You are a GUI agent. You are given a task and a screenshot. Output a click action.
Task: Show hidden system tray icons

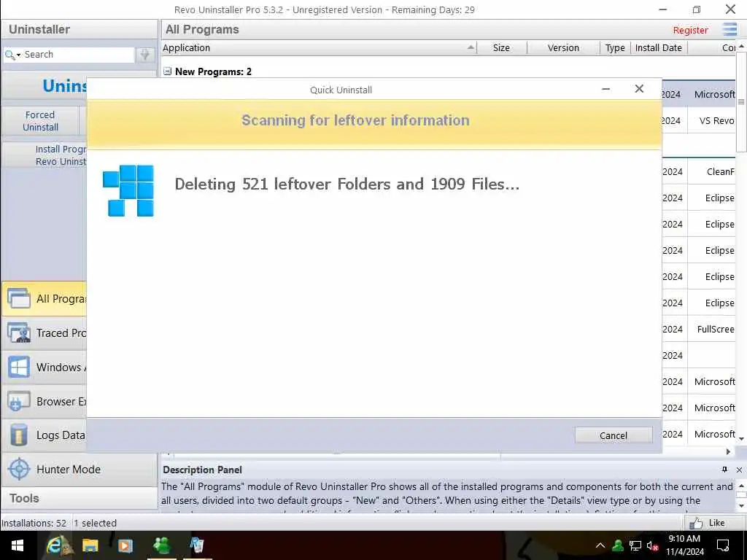point(600,545)
